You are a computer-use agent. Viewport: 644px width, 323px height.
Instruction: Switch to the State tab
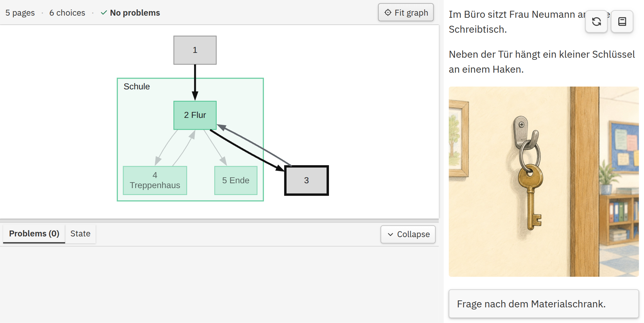80,234
